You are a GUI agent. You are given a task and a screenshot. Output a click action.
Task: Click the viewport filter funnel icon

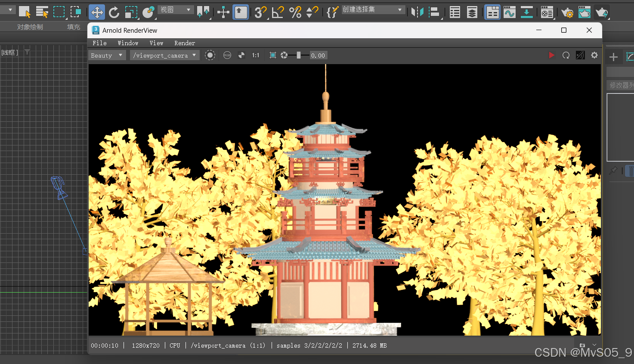click(x=27, y=52)
